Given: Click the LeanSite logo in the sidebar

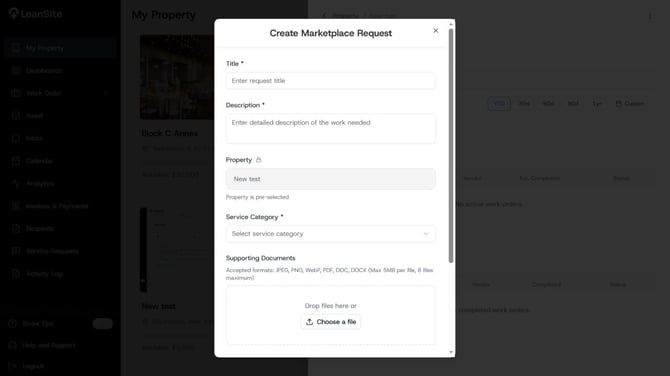Looking at the screenshot, I should (35, 14).
